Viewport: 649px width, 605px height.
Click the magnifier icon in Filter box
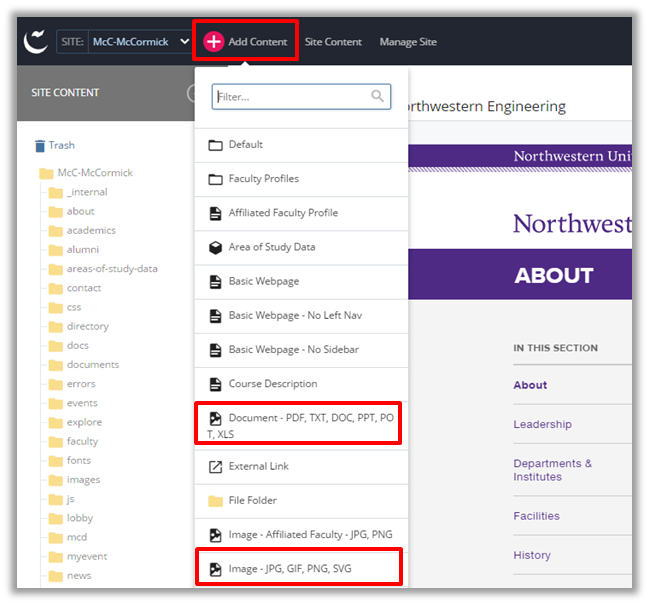(377, 96)
